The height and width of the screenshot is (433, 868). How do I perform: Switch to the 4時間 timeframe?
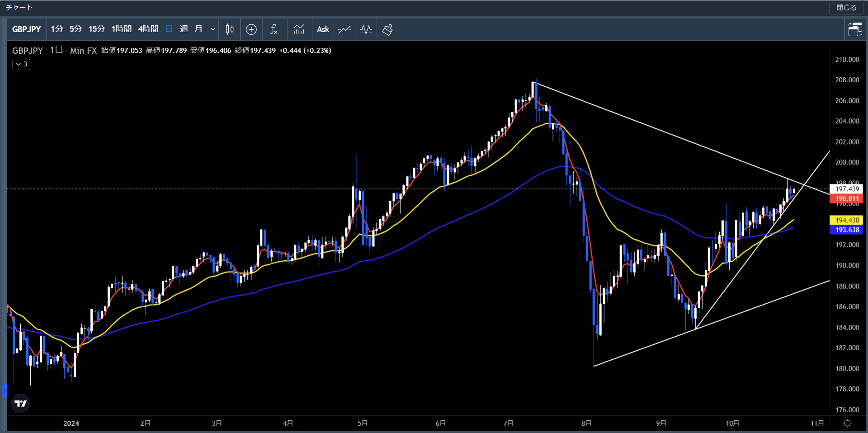[x=148, y=29]
